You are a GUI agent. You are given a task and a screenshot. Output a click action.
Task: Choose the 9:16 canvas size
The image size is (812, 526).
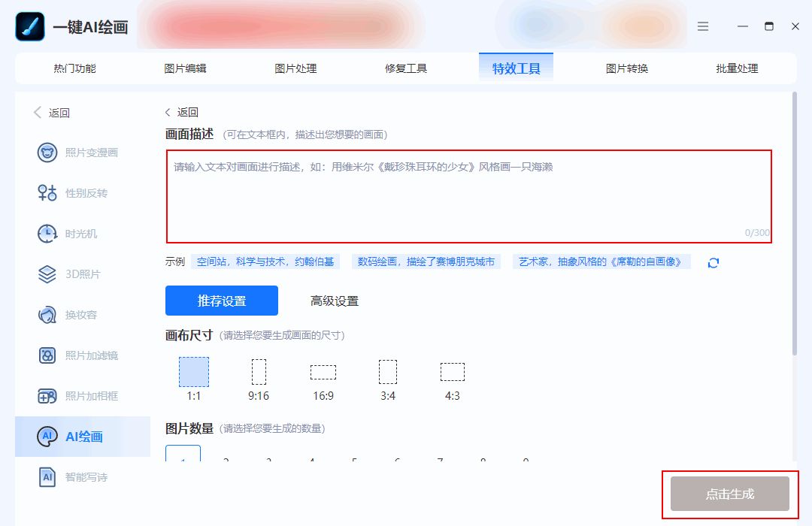259,379
